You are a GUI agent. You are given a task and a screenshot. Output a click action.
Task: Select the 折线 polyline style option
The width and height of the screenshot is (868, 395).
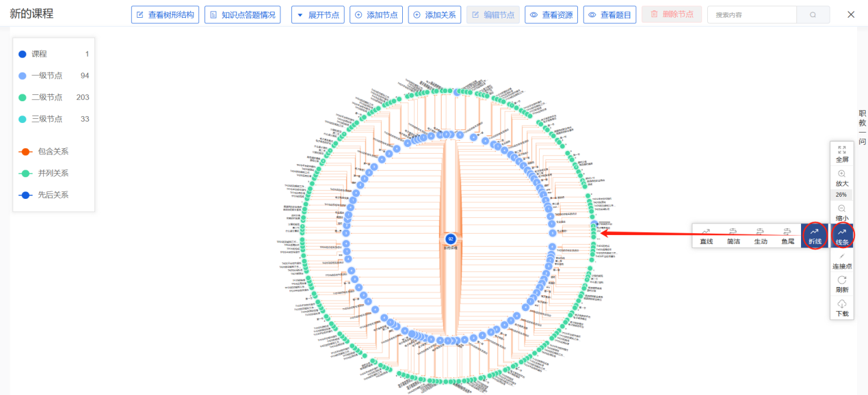pyautogui.click(x=815, y=236)
